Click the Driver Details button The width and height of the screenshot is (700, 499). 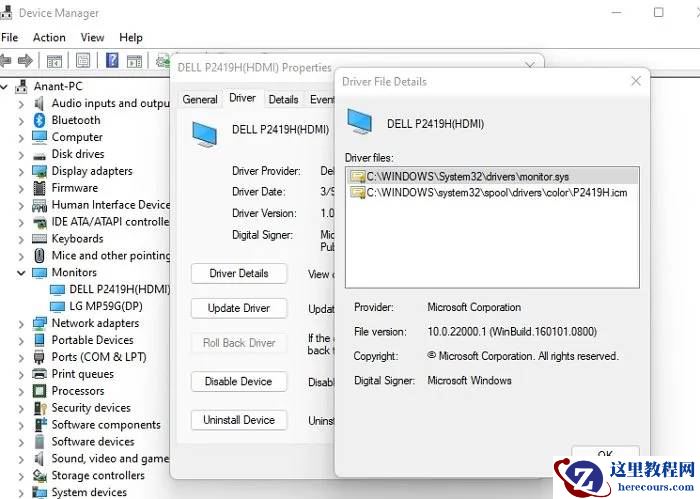click(x=239, y=273)
